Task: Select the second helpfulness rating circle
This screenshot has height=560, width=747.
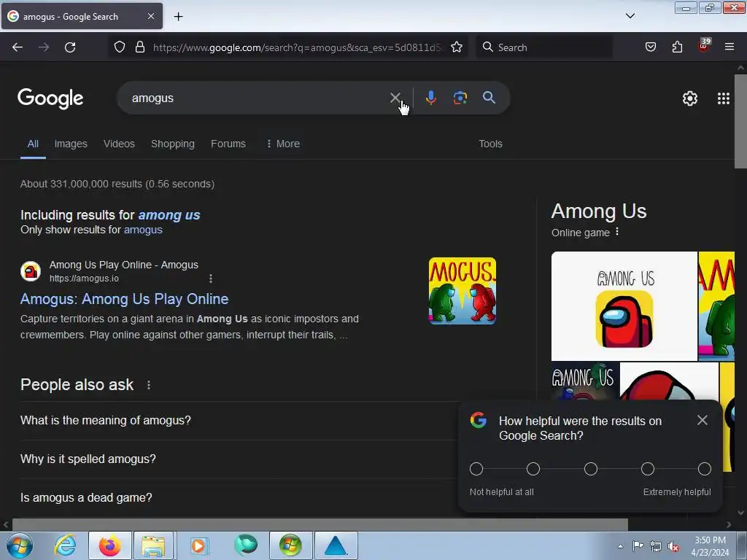Action: [533, 469]
